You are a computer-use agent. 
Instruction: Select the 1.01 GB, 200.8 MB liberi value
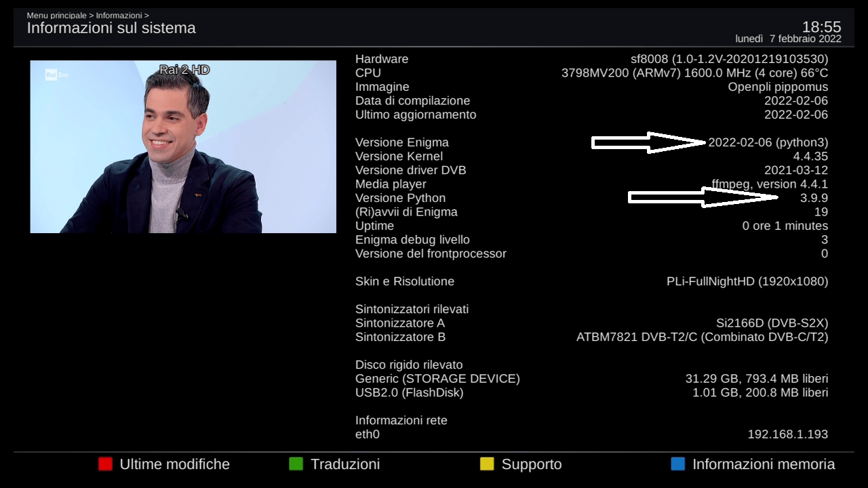760,392
